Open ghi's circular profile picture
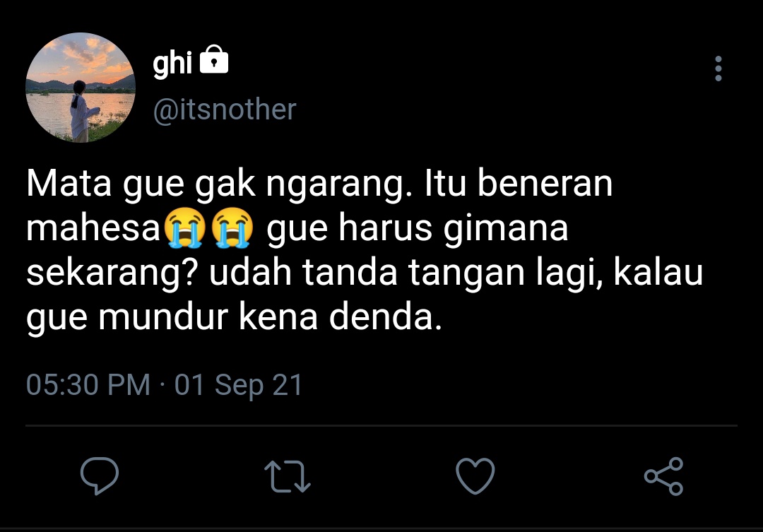Viewport: 763px width, 532px height. 81,88
